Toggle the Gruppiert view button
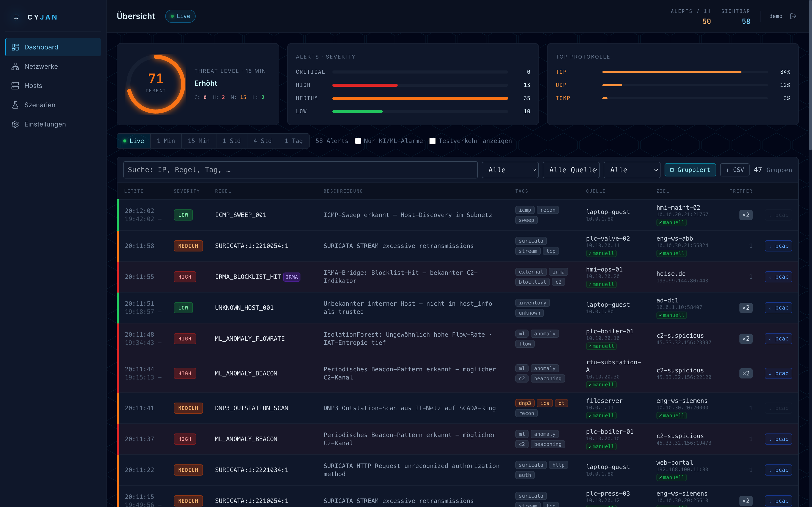 690,170
